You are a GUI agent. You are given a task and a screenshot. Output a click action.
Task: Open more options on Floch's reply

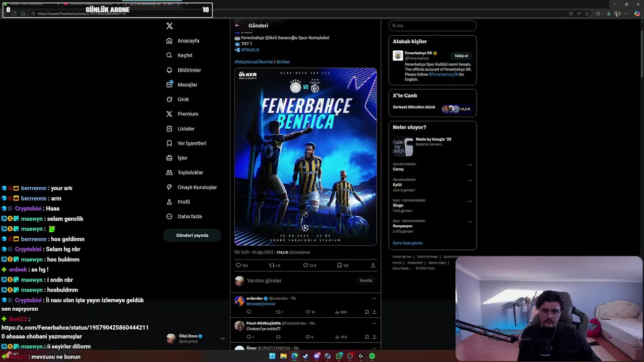pyautogui.click(x=374, y=323)
